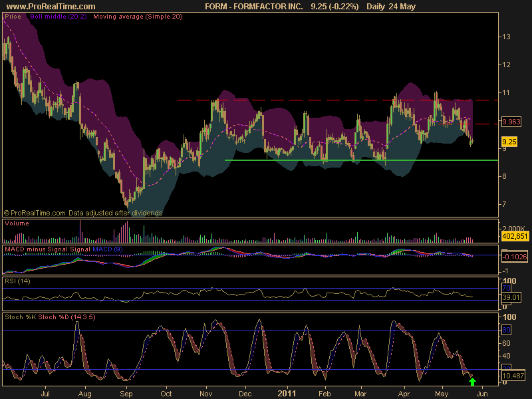532x399 pixels.
Task: Click the green up arrow in Stochastic panel
Action: coord(472,382)
